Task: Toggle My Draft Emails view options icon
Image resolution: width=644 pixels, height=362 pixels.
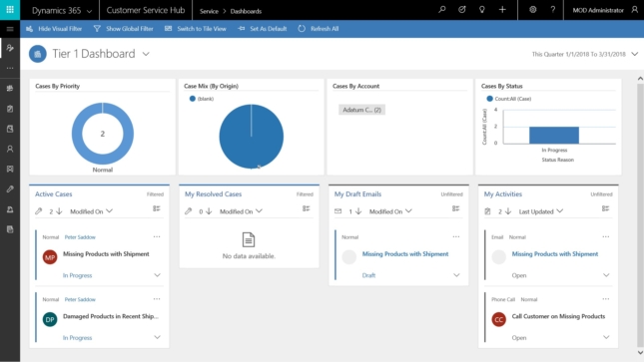Action: click(455, 208)
